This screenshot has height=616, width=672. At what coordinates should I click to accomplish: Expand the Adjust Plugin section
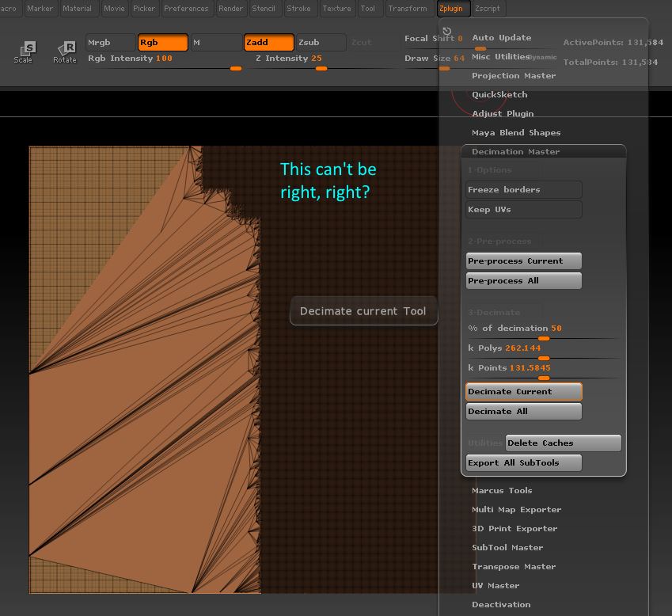coord(503,113)
